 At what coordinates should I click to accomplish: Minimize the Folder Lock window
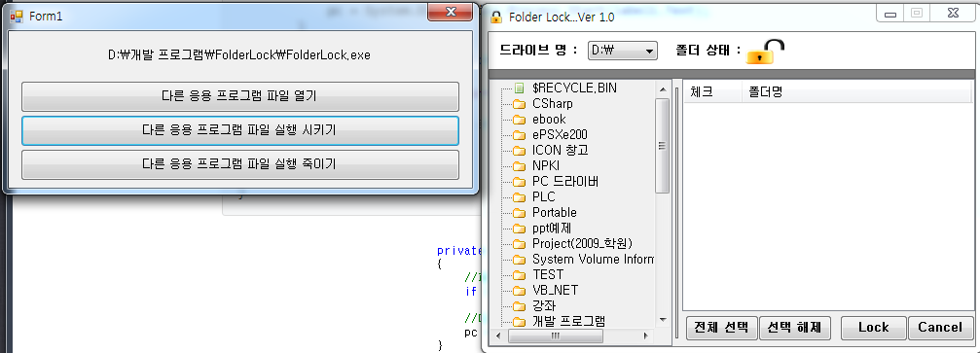click(890, 13)
